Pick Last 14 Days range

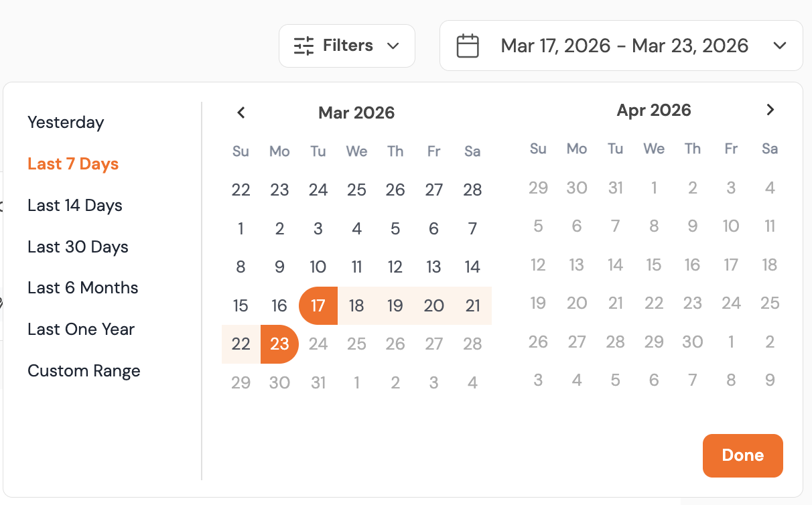[74, 205]
